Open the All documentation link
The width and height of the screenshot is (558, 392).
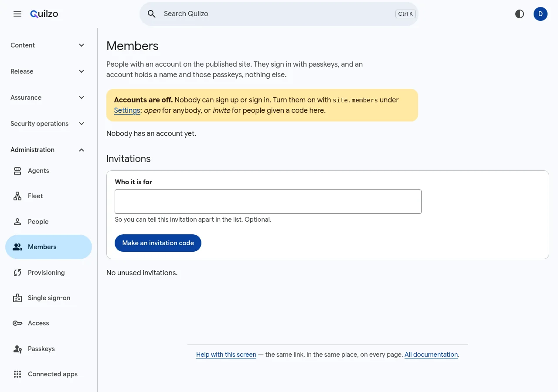pyautogui.click(x=431, y=355)
